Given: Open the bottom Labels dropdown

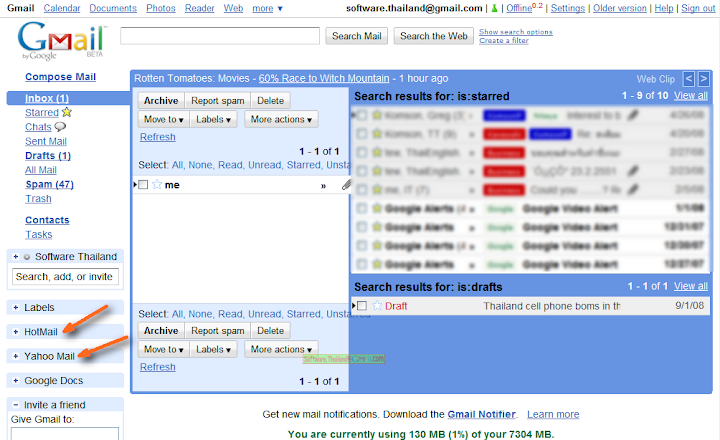Looking at the screenshot, I should click(213, 350).
